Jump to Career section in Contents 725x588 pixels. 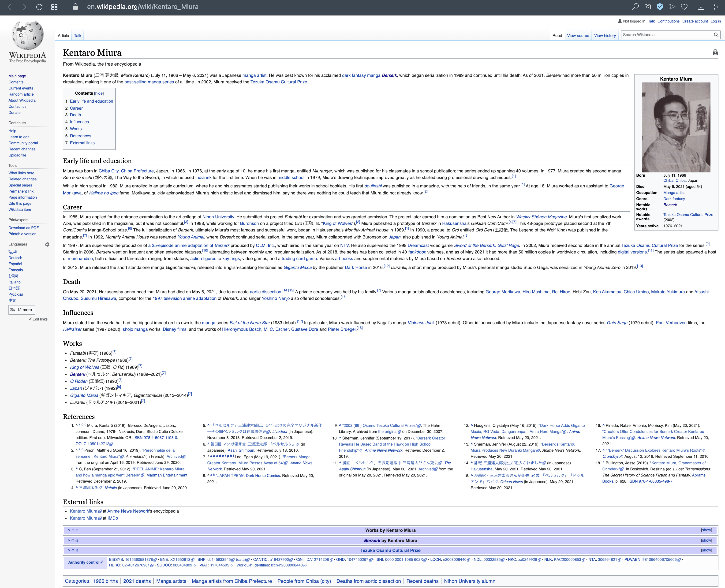point(76,108)
